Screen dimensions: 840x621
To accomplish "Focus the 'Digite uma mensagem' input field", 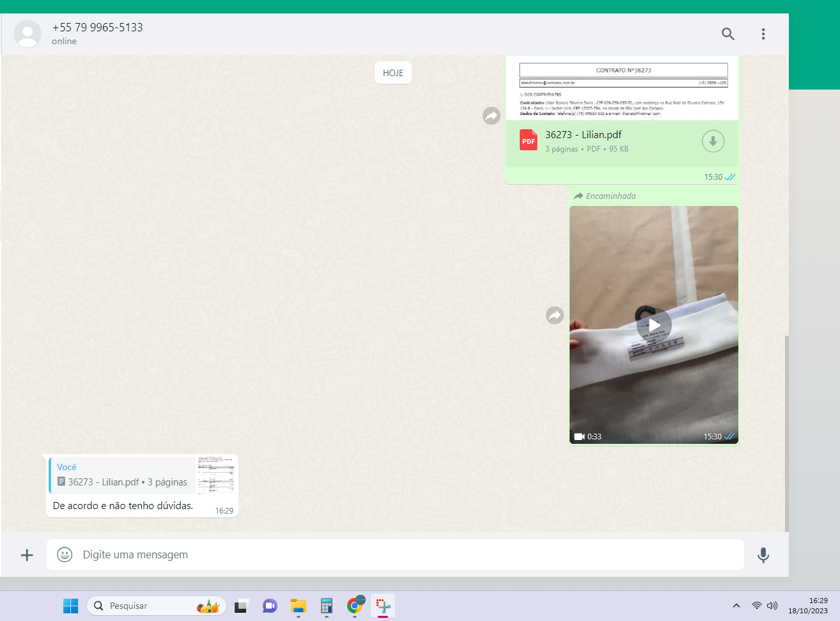I will click(x=395, y=554).
